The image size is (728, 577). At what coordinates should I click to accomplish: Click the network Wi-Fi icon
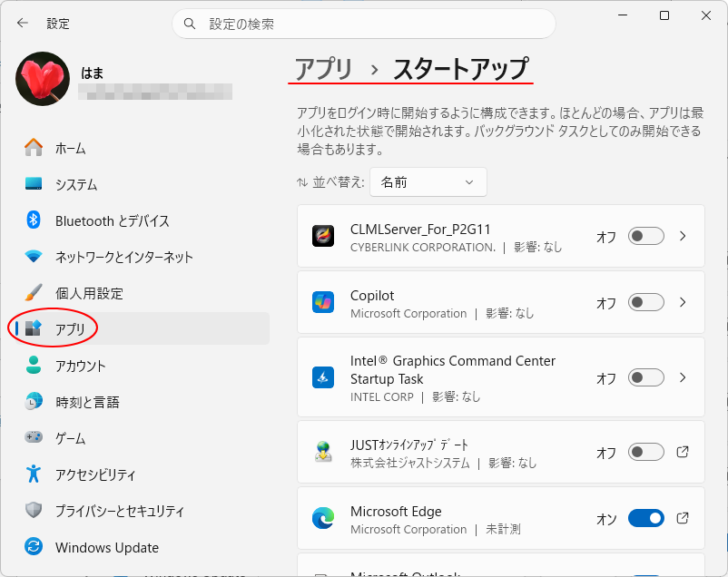tap(33, 256)
